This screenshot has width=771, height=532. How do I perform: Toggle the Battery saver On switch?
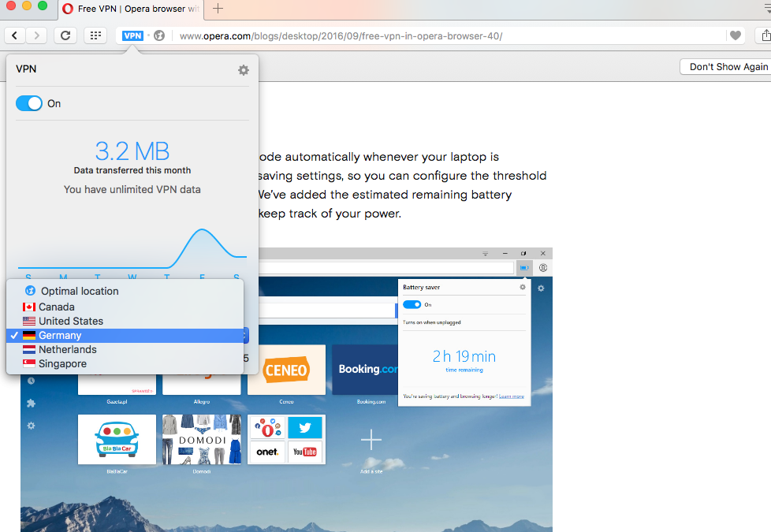click(x=412, y=304)
